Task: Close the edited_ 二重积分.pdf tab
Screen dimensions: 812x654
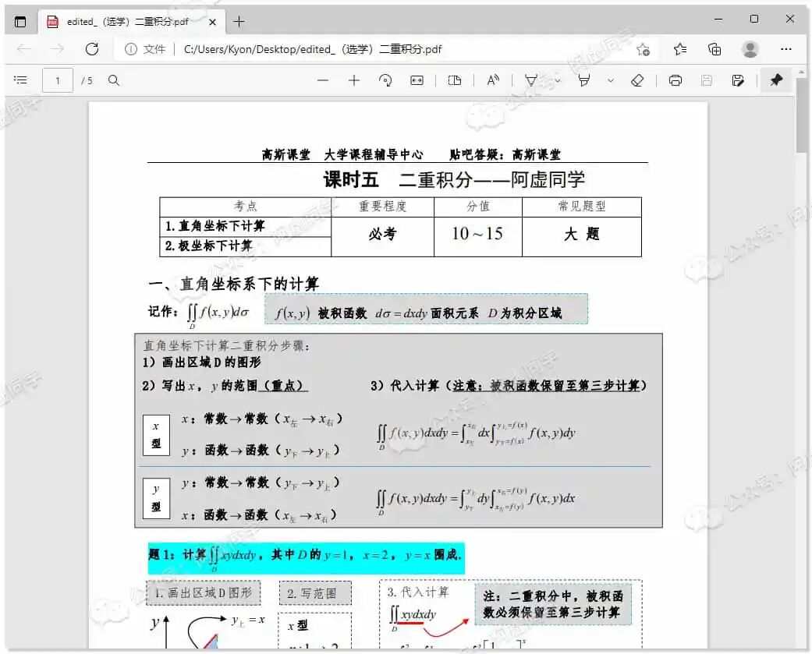Action: pyautogui.click(x=212, y=22)
